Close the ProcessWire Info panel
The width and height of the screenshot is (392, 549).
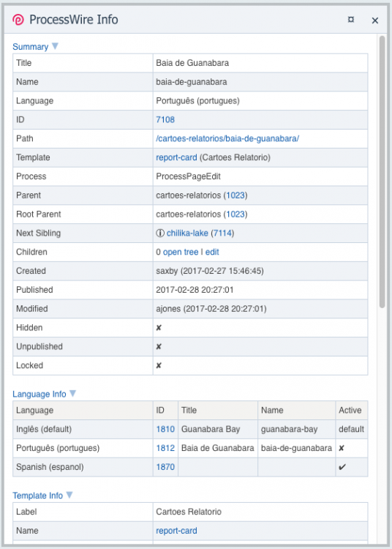click(x=375, y=20)
